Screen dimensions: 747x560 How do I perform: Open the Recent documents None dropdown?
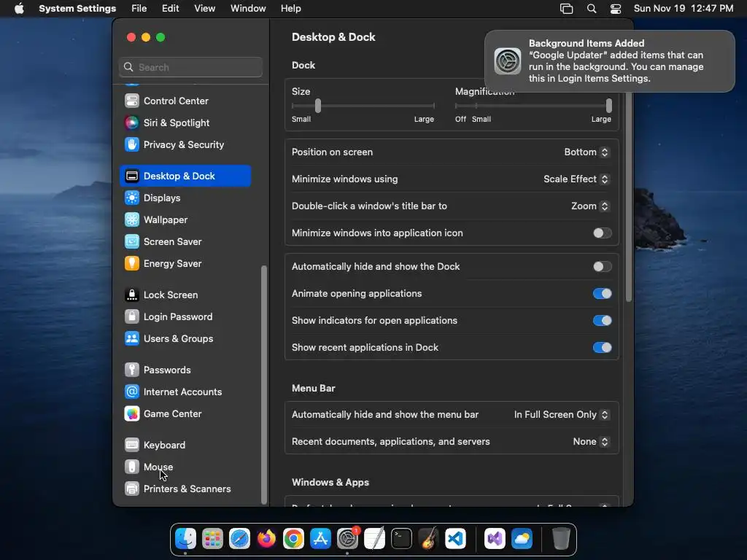(x=591, y=441)
